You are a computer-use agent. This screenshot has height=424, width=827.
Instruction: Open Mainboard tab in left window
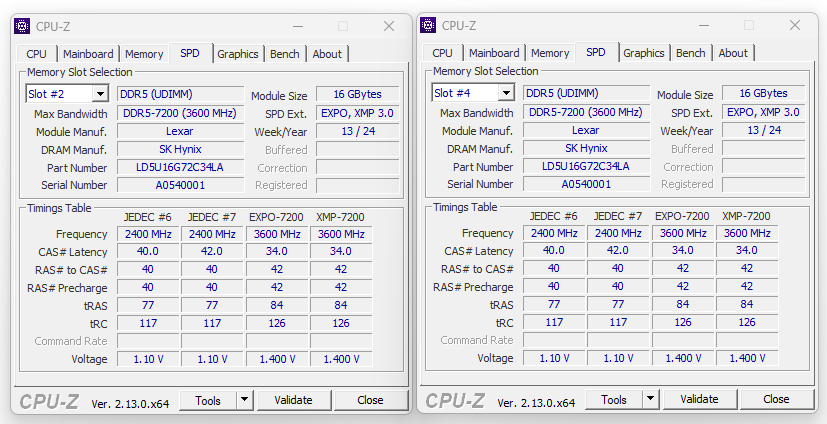(x=88, y=54)
